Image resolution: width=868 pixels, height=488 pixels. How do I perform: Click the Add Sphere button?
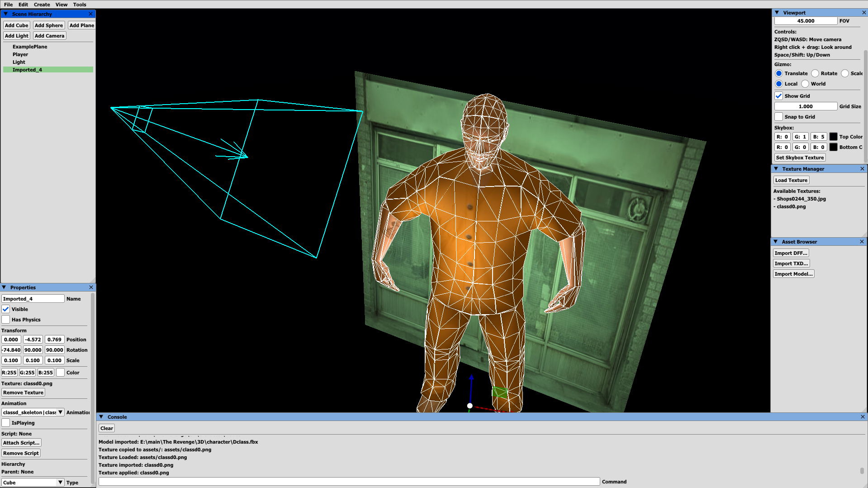(48, 25)
